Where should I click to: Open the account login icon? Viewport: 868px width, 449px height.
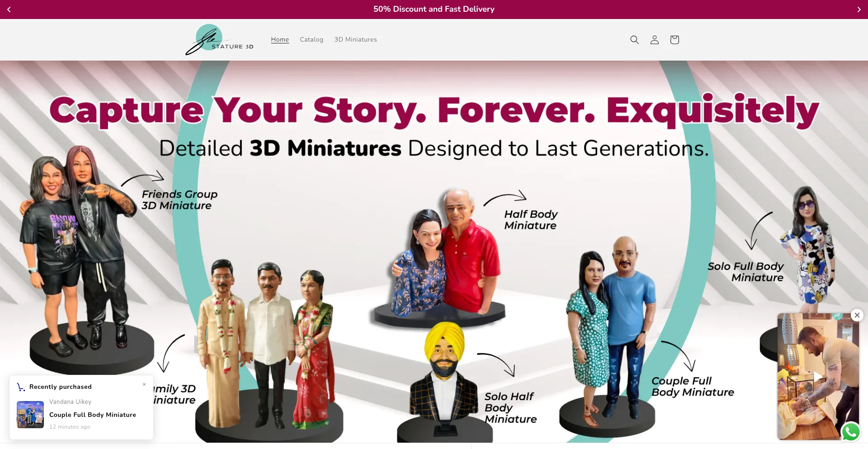(654, 40)
